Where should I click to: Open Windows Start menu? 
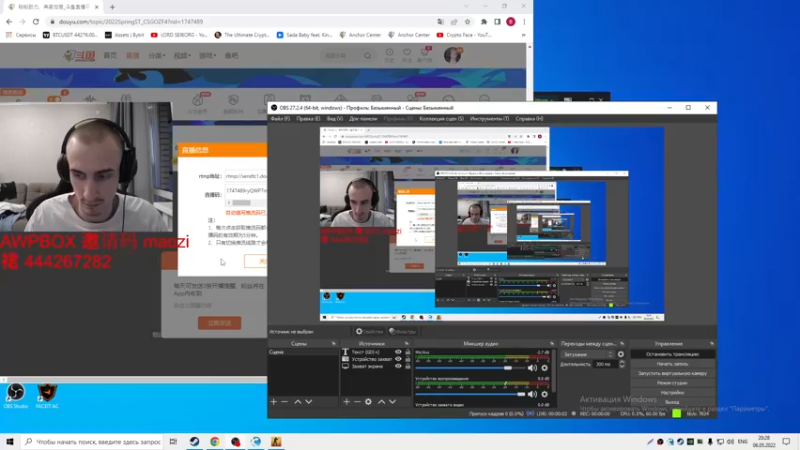10,442
